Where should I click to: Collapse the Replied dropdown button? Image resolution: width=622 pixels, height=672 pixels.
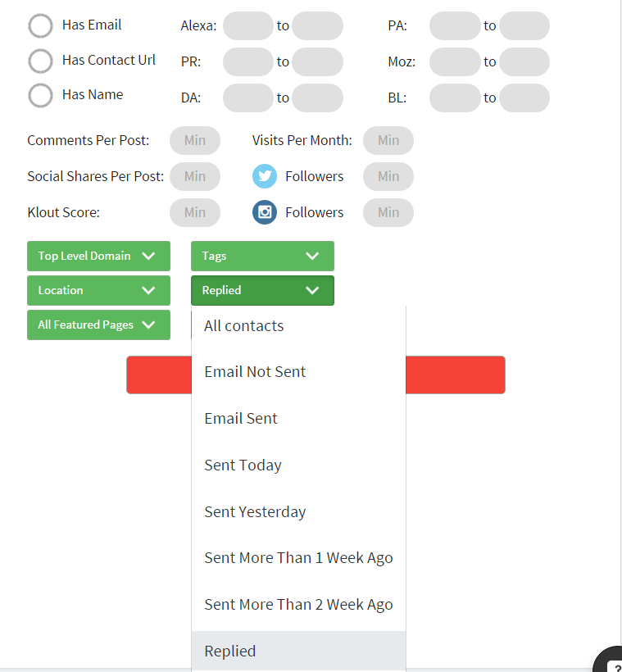coord(262,290)
